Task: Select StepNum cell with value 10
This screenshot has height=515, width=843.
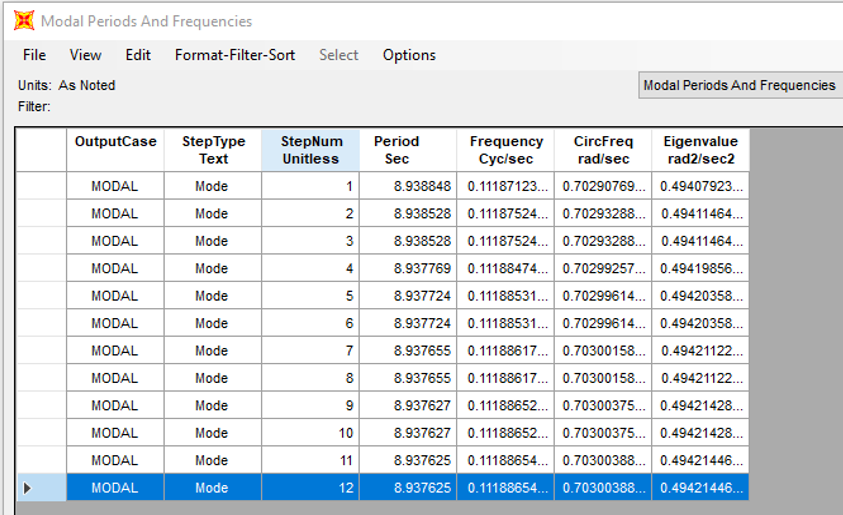Action: [x=311, y=433]
